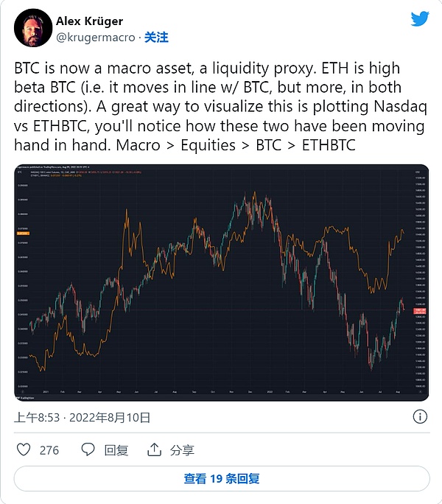The height and width of the screenshot is (504, 442).
Task: Click the Twitter bird logo
Action: (x=420, y=19)
